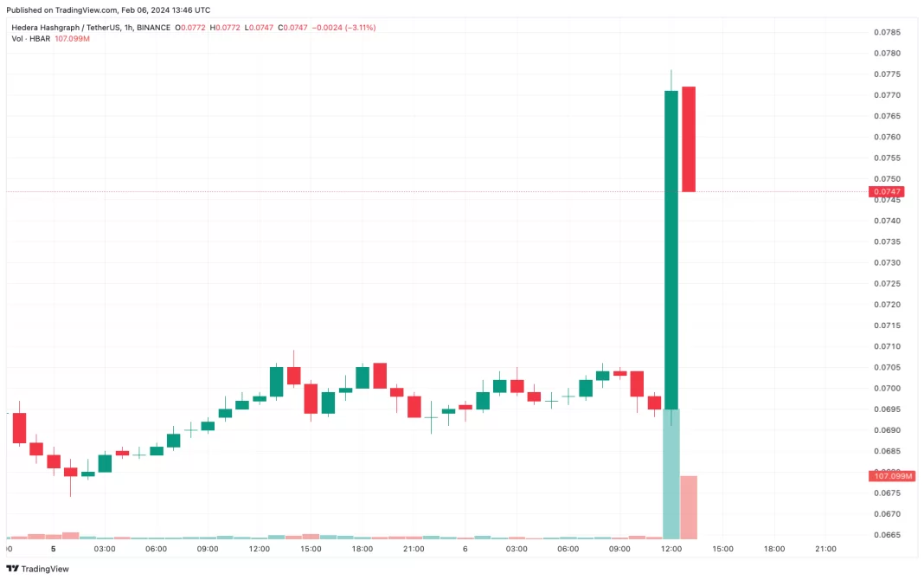This screenshot has width=924, height=580.
Task: Click the BINANCE exchange label
Action: pos(154,28)
